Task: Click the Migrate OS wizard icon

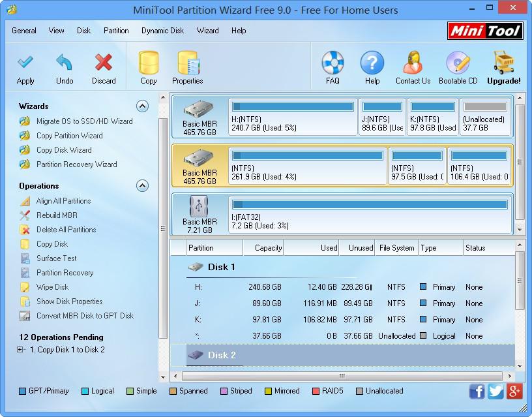Action: click(25, 121)
